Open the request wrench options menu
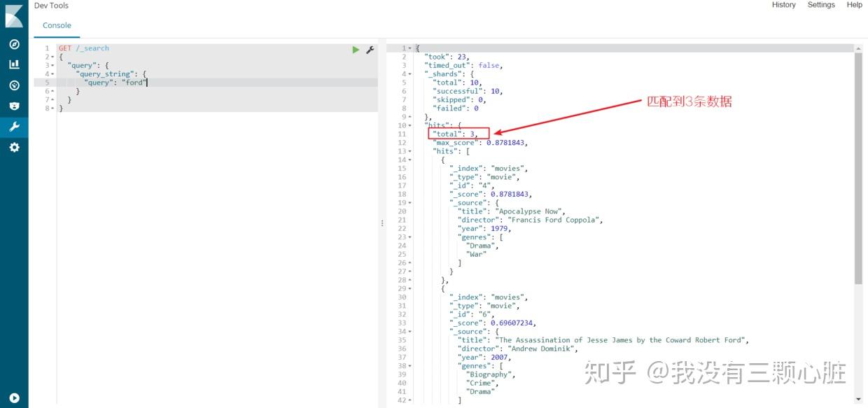The height and width of the screenshot is (408, 868). click(370, 49)
